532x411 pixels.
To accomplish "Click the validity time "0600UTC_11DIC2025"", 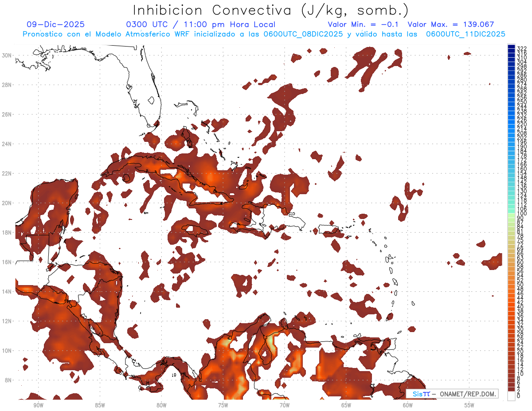I will (x=465, y=34).
